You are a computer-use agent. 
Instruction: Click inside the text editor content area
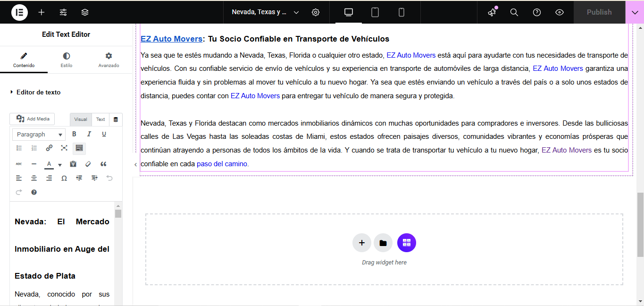tap(62, 254)
